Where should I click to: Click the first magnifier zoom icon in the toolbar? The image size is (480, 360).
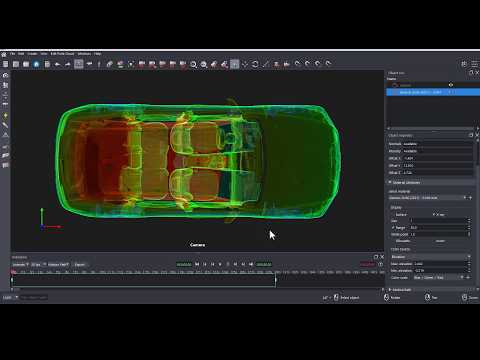tap(193, 64)
